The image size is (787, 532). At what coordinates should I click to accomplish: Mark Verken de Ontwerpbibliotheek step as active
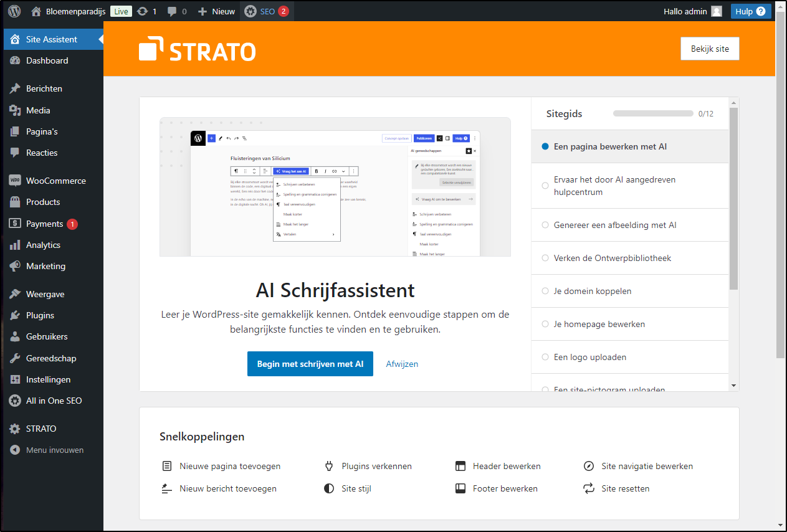point(545,258)
